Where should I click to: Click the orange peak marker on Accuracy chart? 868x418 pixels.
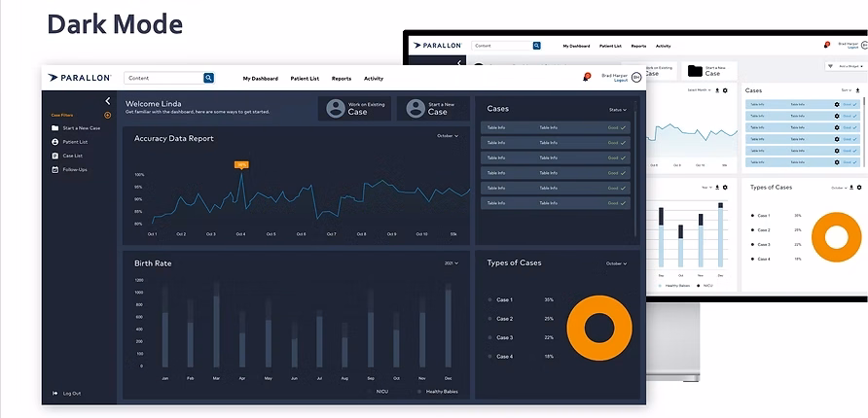point(241,164)
